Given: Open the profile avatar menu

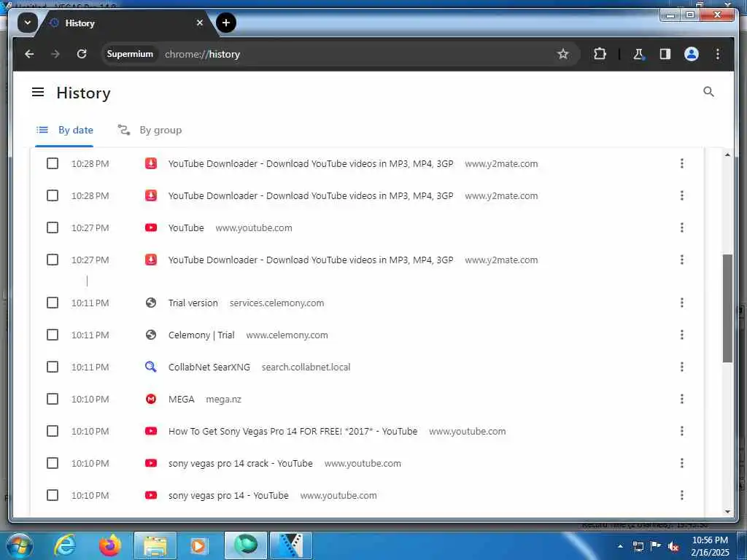Looking at the screenshot, I should (x=692, y=54).
